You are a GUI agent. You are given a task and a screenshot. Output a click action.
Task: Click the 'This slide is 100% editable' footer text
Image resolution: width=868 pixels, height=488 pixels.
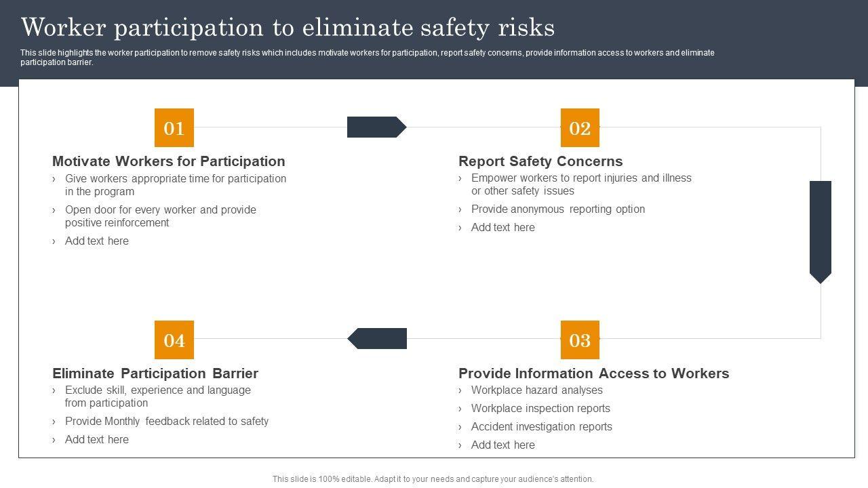433,479
